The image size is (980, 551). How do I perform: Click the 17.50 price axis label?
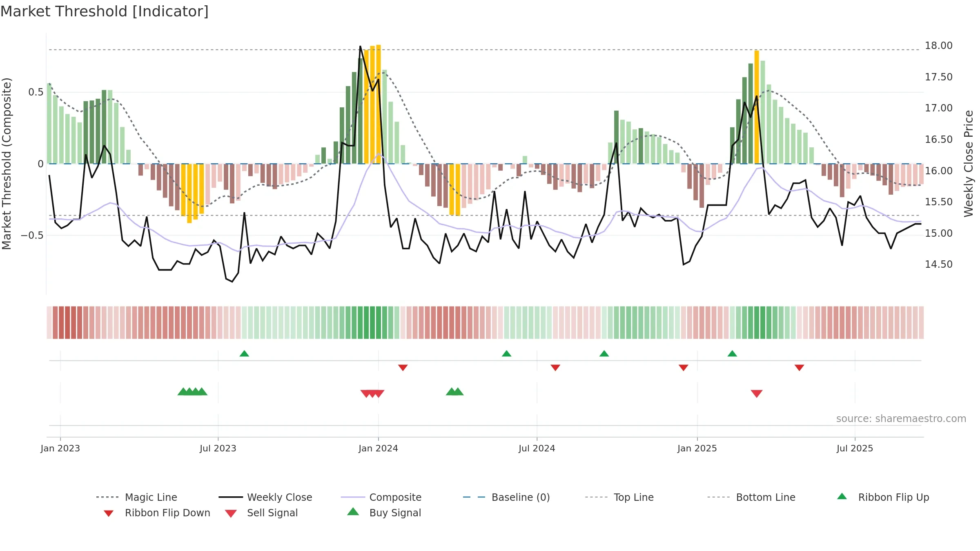(x=939, y=77)
